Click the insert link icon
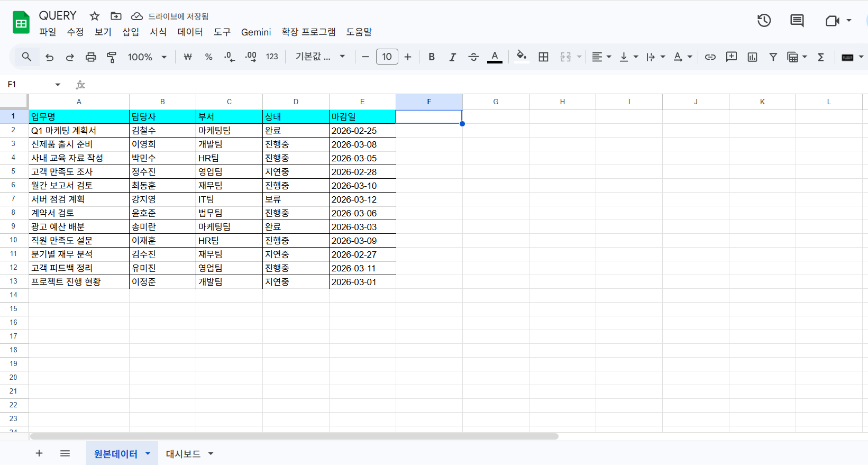 (x=710, y=57)
